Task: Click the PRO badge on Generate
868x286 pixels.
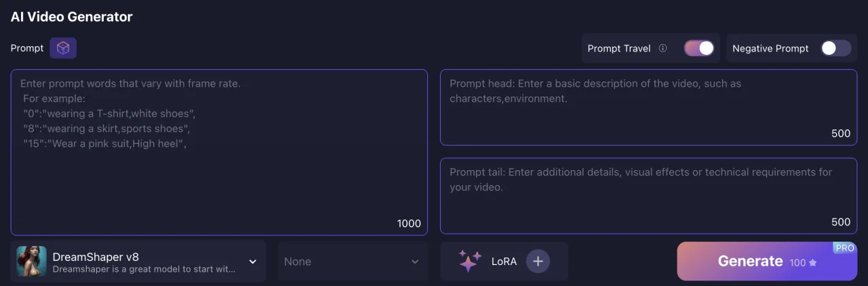Action: [x=844, y=248]
